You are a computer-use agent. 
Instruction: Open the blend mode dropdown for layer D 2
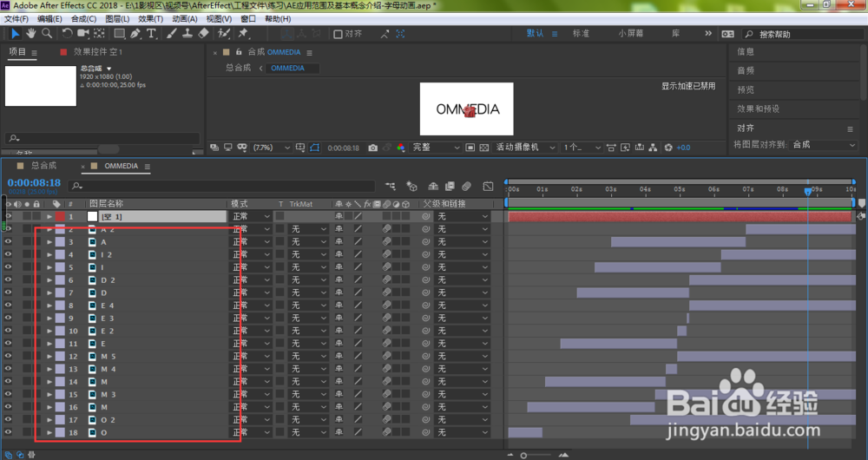click(252, 280)
